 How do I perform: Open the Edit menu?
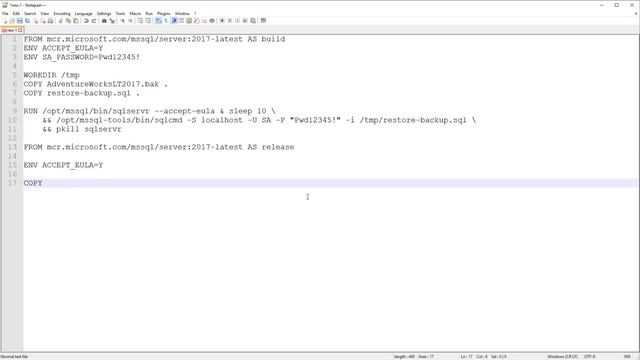click(x=16, y=13)
